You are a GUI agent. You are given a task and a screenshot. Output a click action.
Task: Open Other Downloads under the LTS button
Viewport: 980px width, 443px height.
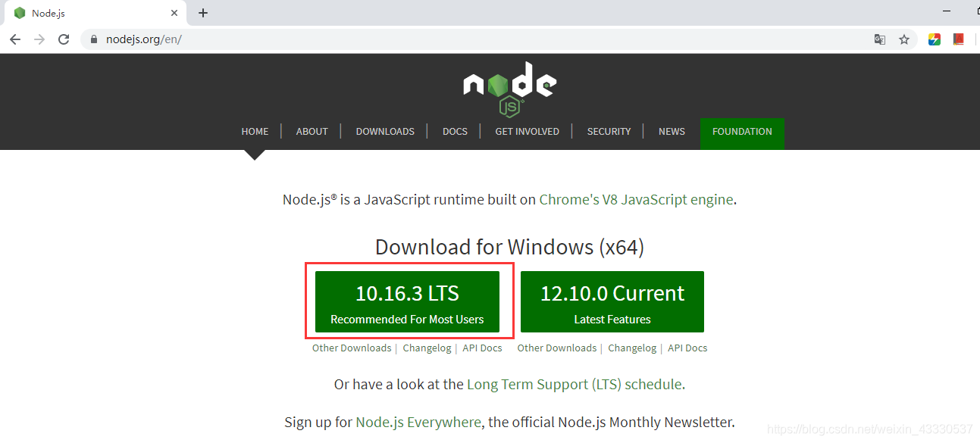(352, 348)
